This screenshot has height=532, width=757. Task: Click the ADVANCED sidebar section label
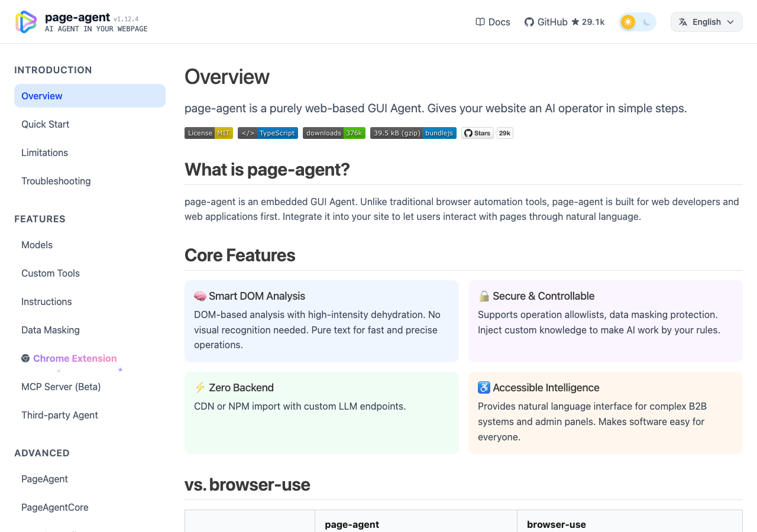42,453
